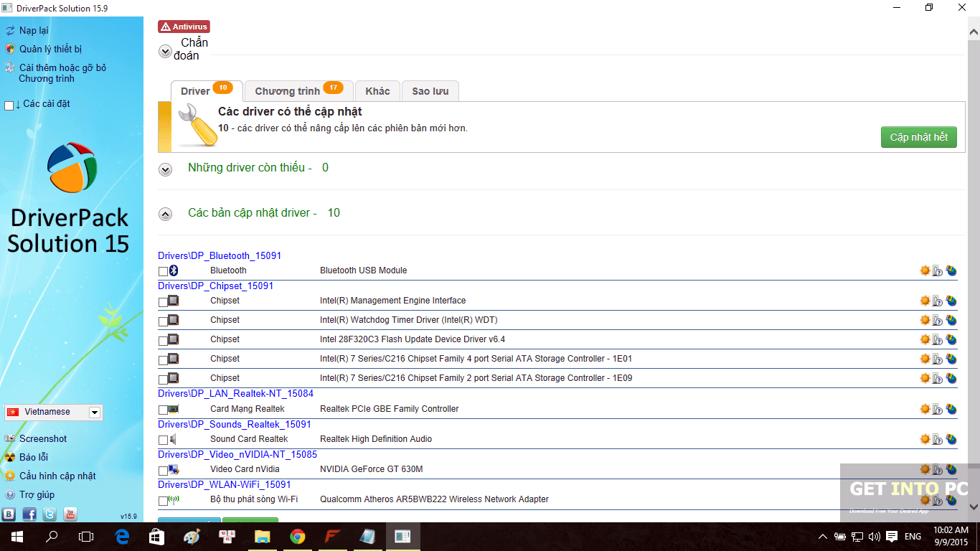The width and height of the screenshot is (980, 551).
Task: Click globe icon for Realtek High Definition Audio
Action: click(951, 439)
